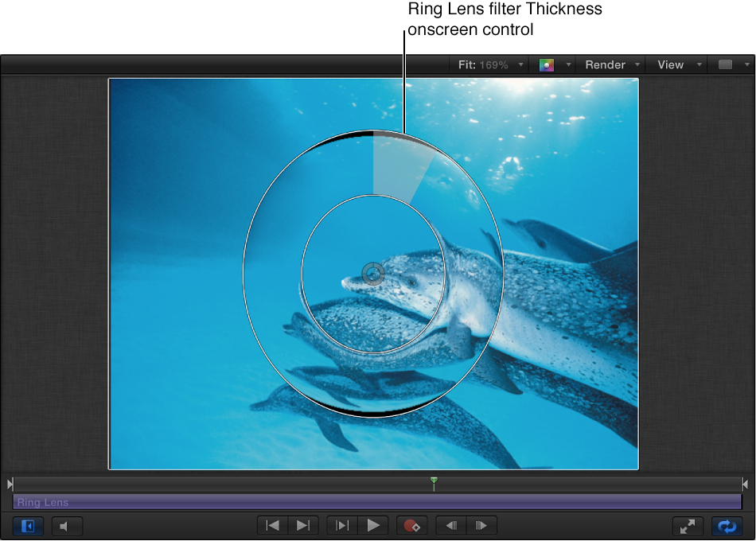Click the Play button
Image resolution: width=756 pixels, height=541 pixels.
click(x=374, y=526)
